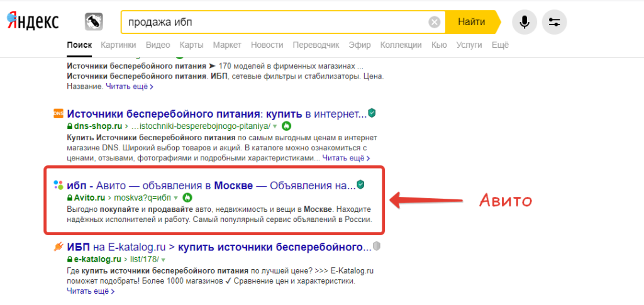Switch to Переводчик tab
This screenshot has height=305, width=644.
pyautogui.click(x=316, y=45)
